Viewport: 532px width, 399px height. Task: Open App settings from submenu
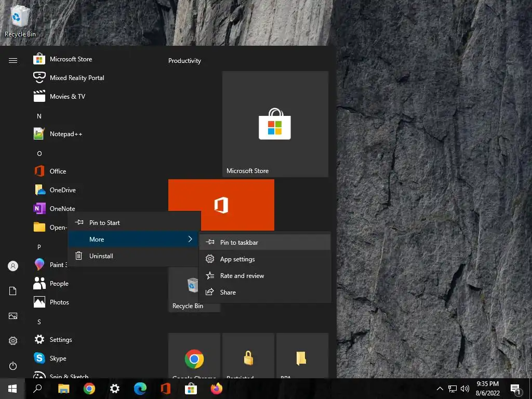point(264,259)
